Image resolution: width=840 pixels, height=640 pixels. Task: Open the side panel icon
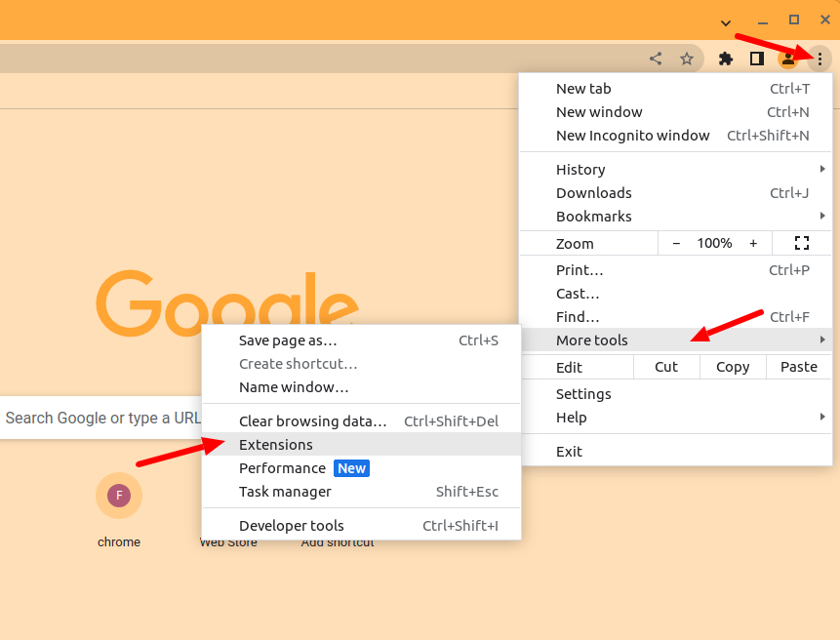(x=756, y=59)
